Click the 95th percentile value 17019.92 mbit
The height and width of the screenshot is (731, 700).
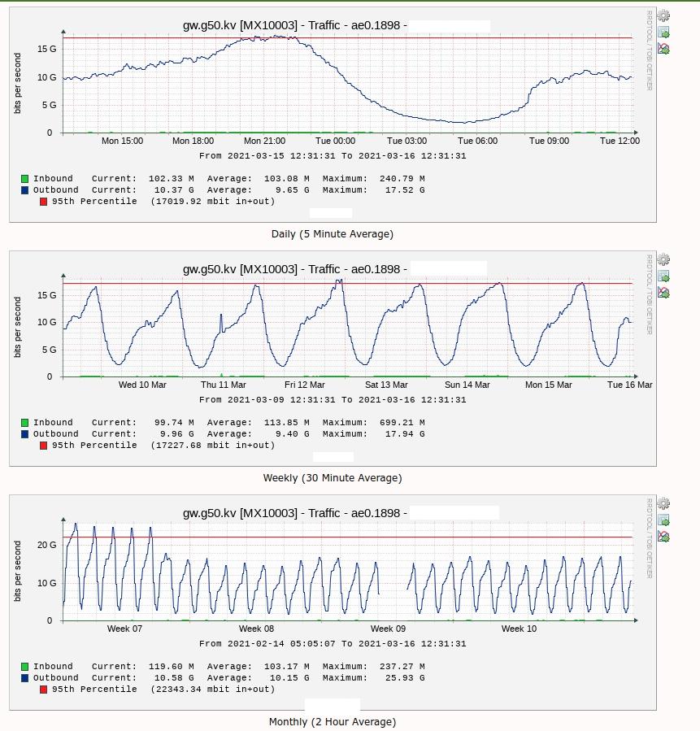(x=212, y=202)
